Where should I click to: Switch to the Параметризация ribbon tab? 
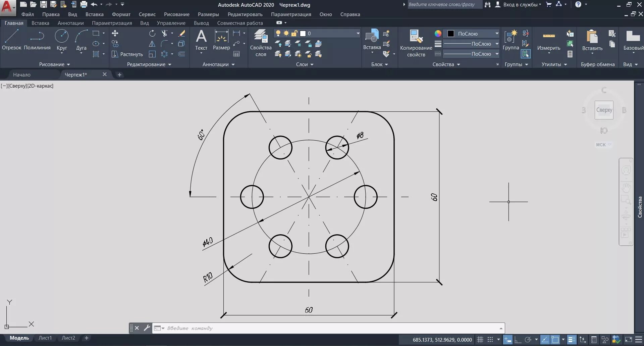pos(112,23)
